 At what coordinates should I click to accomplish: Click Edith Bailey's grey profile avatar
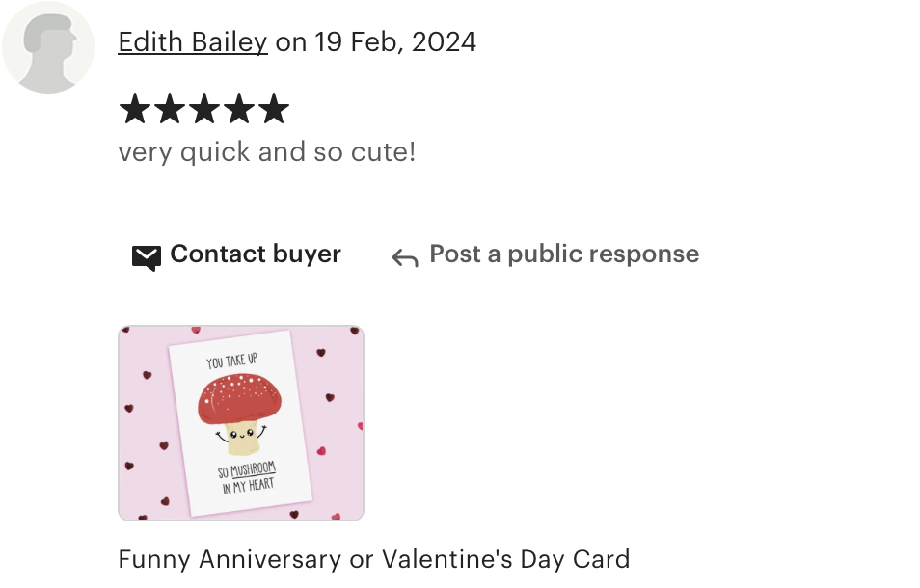pyautogui.click(x=48, y=47)
